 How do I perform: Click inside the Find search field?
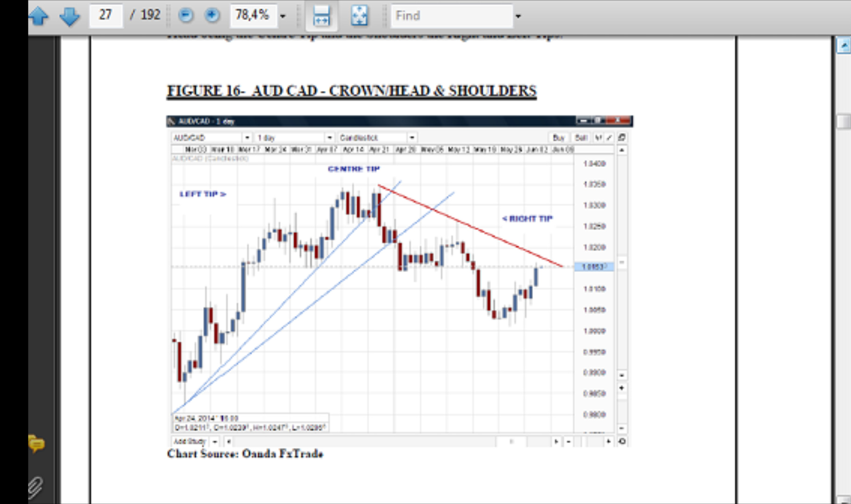[451, 15]
